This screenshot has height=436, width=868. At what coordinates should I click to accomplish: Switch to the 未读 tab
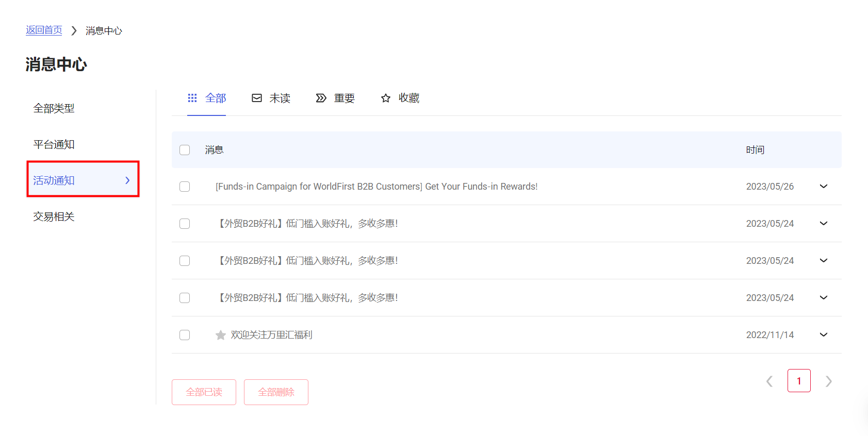279,98
